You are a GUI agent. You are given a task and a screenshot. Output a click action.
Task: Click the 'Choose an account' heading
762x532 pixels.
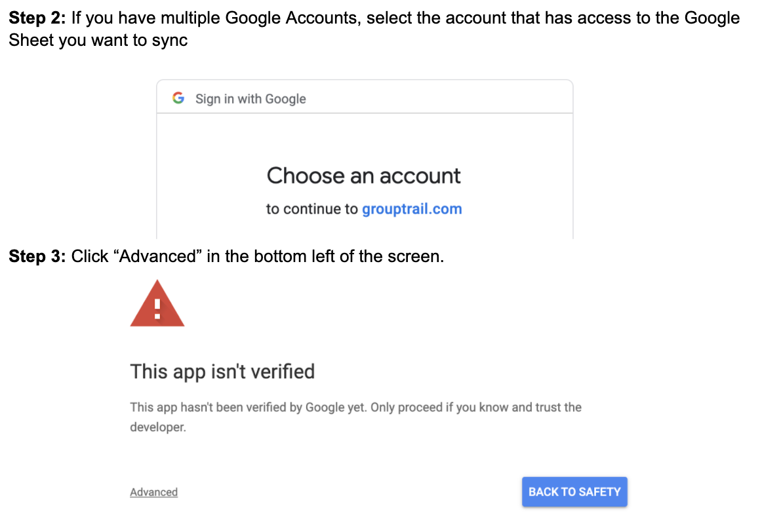tap(364, 176)
